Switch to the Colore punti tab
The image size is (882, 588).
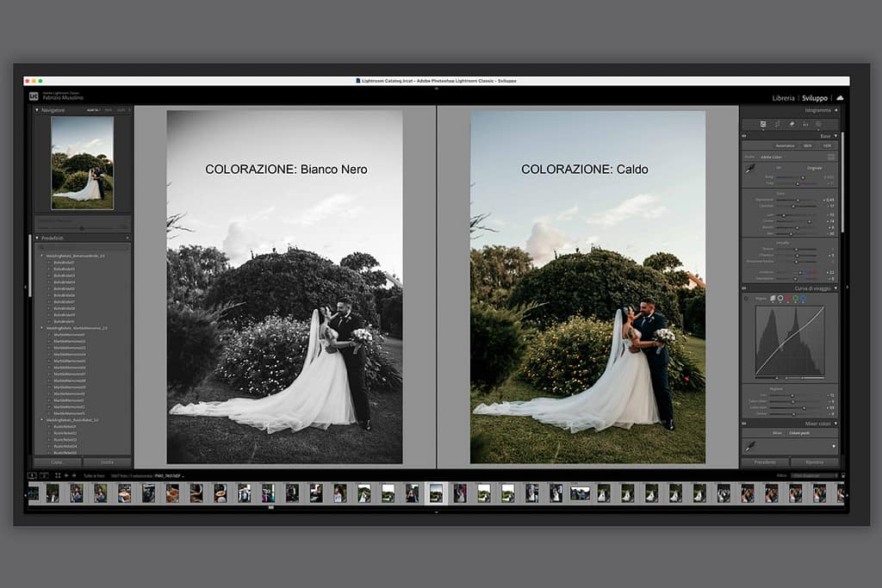point(800,432)
